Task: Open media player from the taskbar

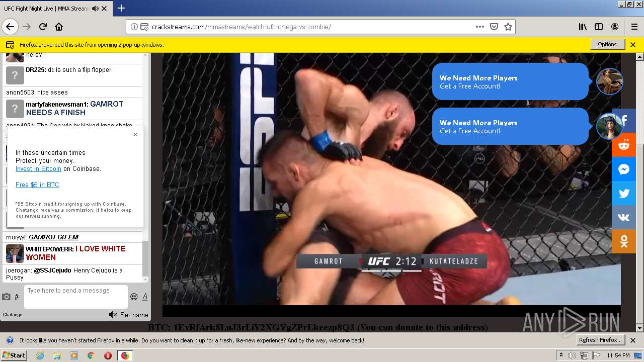Action: tap(74, 355)
